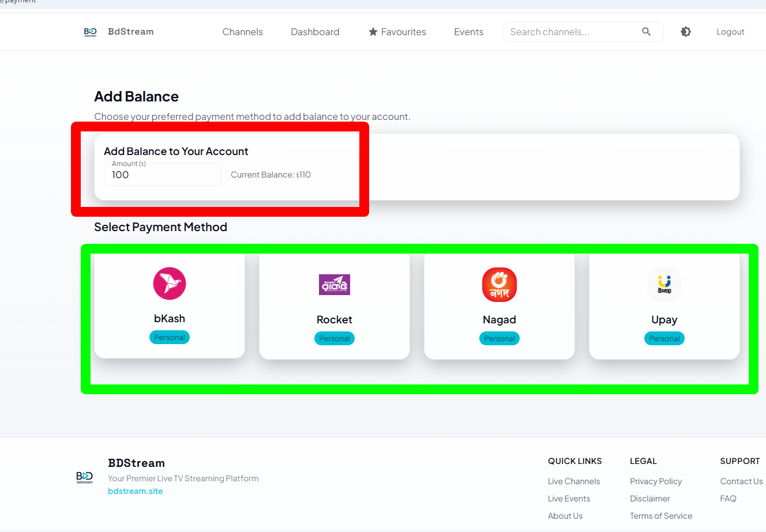Click the BDStream footer logo
The width and height of the screenshot is (766, 532).
click(x=85, y=477)
